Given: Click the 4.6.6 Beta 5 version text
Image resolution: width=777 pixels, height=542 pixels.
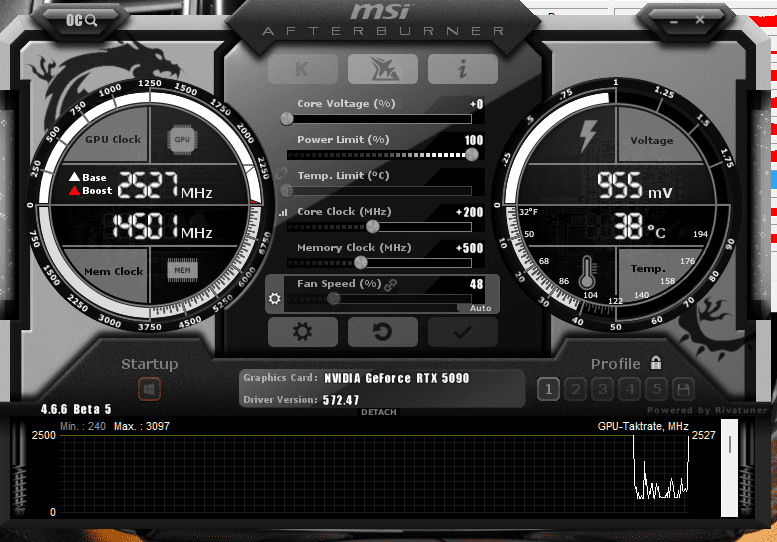Looking at the screenshot, I should (76, 409).
